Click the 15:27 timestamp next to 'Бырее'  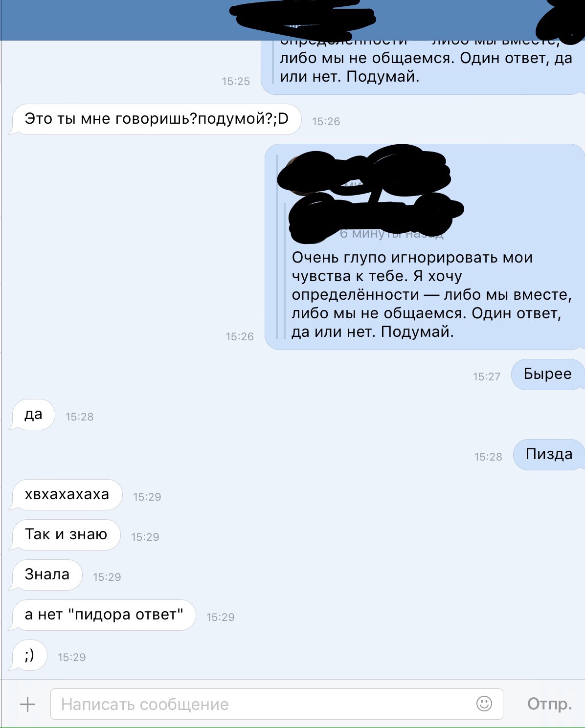(487, 376)
